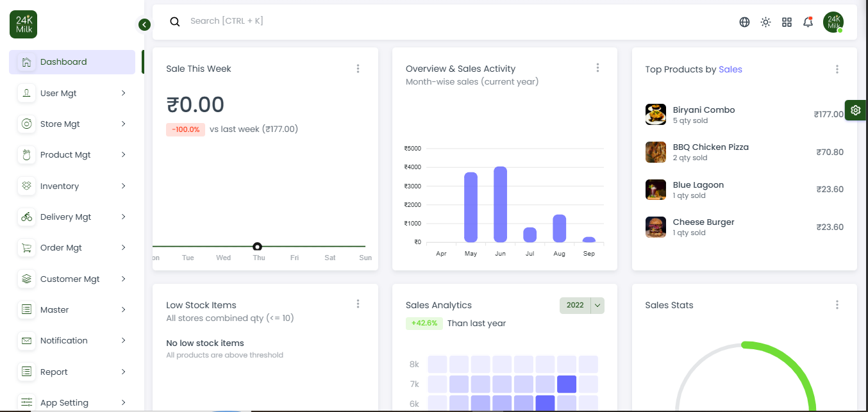Click the -100.0% change badge
Viewport: 868px width, 412px height.
coord(185,129)
